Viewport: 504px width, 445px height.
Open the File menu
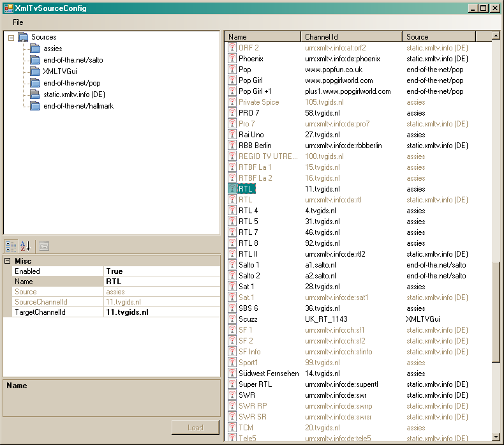pyautogui.click(x=18, y=22)
